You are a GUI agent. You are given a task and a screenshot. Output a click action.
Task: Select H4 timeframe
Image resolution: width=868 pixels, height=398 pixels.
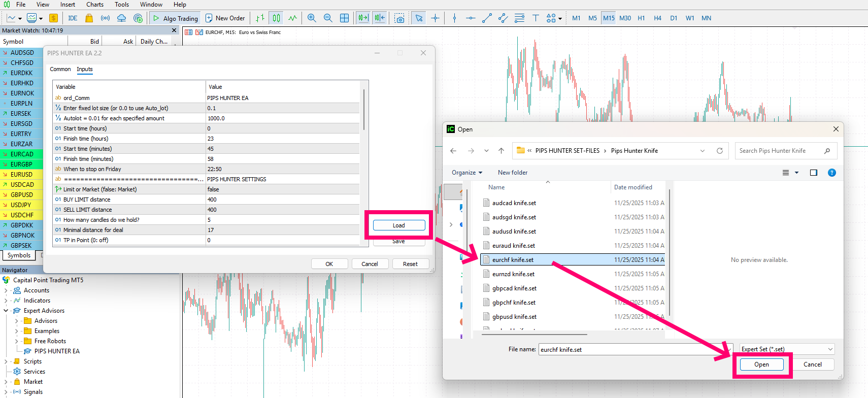click(x=657, y=18)
